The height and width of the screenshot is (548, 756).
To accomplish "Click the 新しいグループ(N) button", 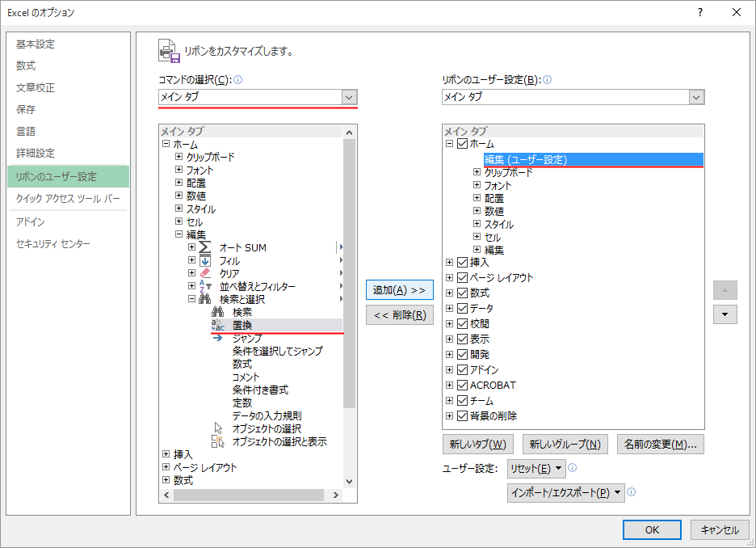I will (565, 445).
